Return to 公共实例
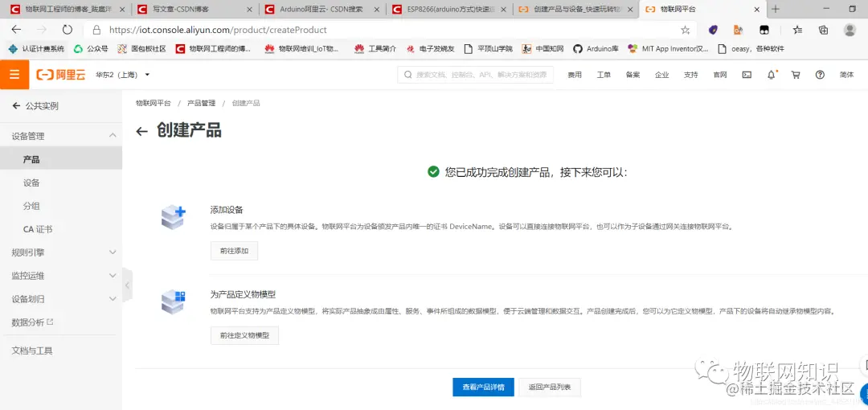868x410 pixels. point(35,106)
